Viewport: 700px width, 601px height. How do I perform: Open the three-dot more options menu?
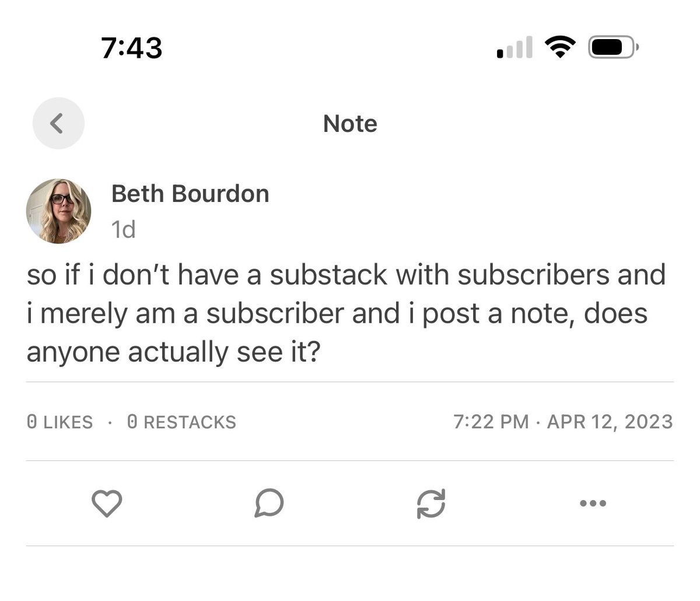593,502
